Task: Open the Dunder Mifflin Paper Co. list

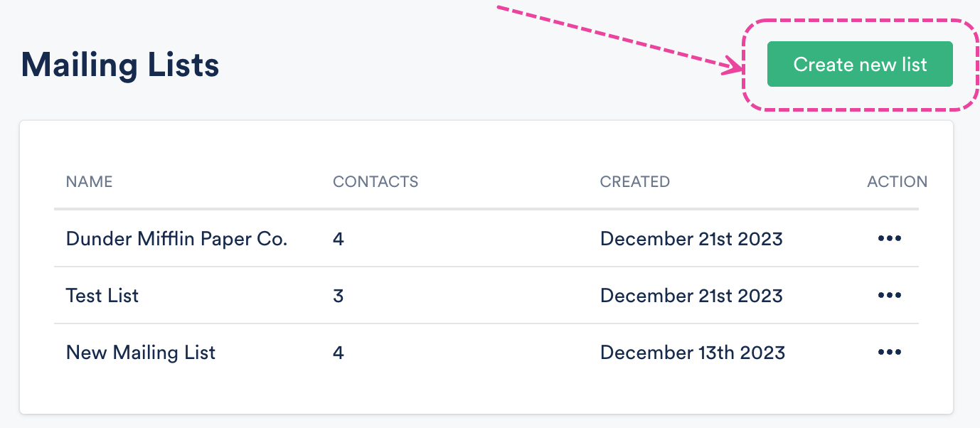Action: pyautogui.click(x=176, y=239)
